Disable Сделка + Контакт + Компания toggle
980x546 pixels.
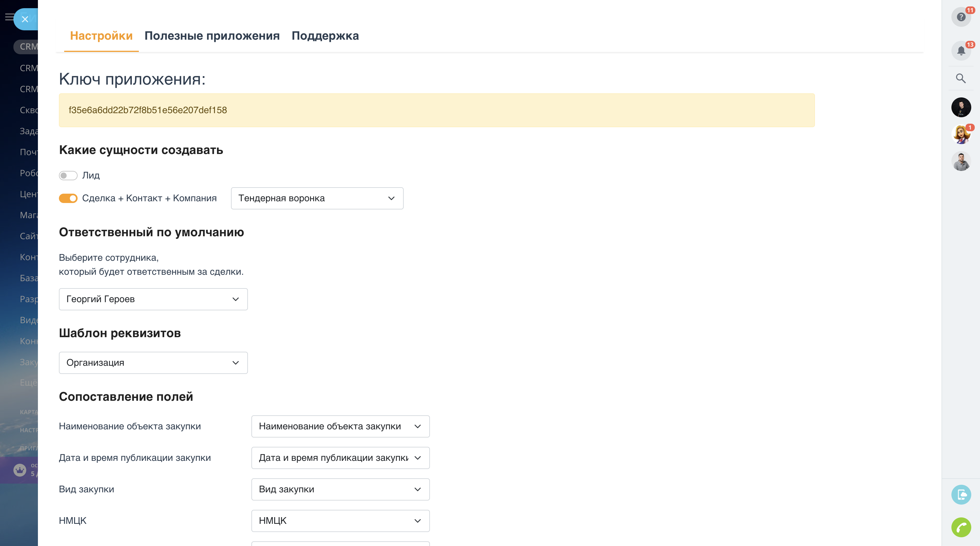click(68, 198)
